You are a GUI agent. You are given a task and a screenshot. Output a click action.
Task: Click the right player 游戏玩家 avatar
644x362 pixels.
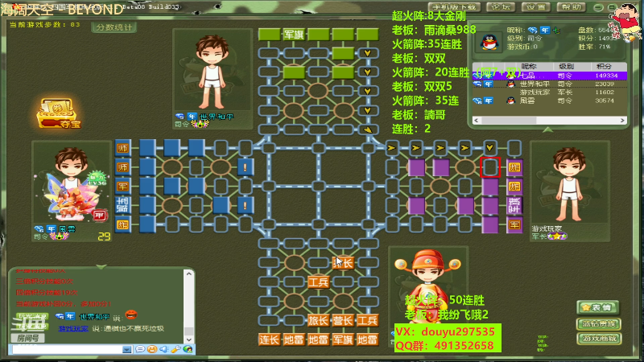click(569, 183)
